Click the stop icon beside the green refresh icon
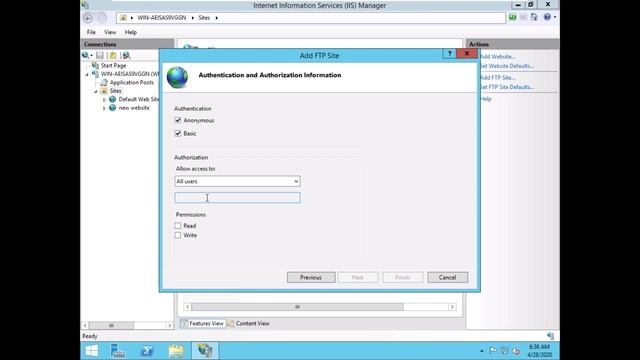The width and height of the screenshot is (640, 360). pos(523,17)
